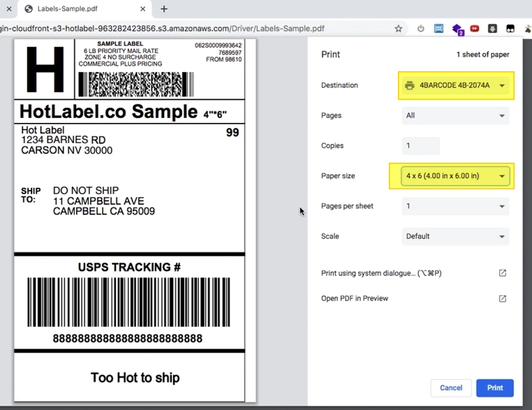
Task: Open the blue CSS extension icon
Action: (x=439, y=29)
